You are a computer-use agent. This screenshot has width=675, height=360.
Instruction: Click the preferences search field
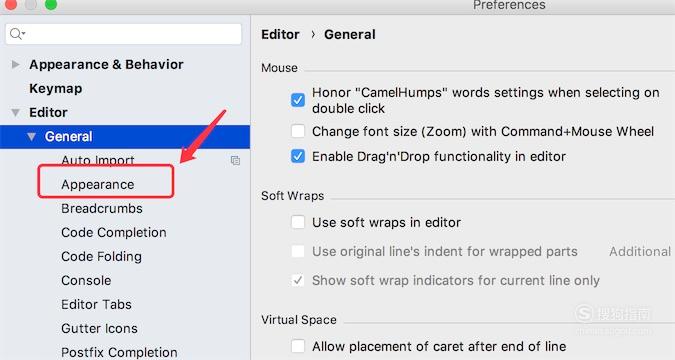124,34
